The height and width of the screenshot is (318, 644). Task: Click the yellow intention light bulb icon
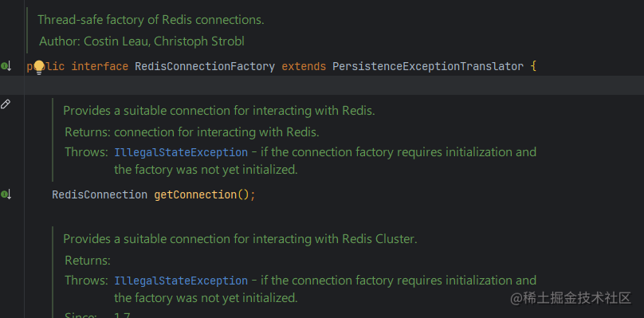pos(38,67)
